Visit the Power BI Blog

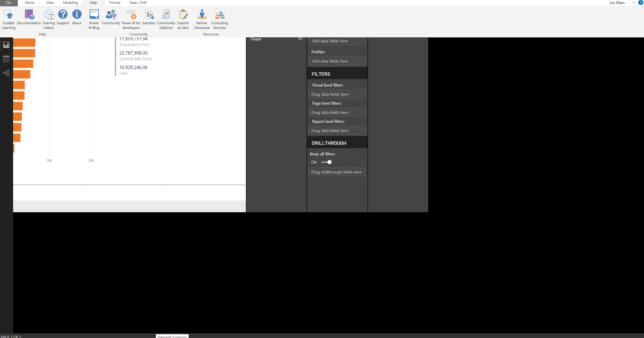point(94,20)
